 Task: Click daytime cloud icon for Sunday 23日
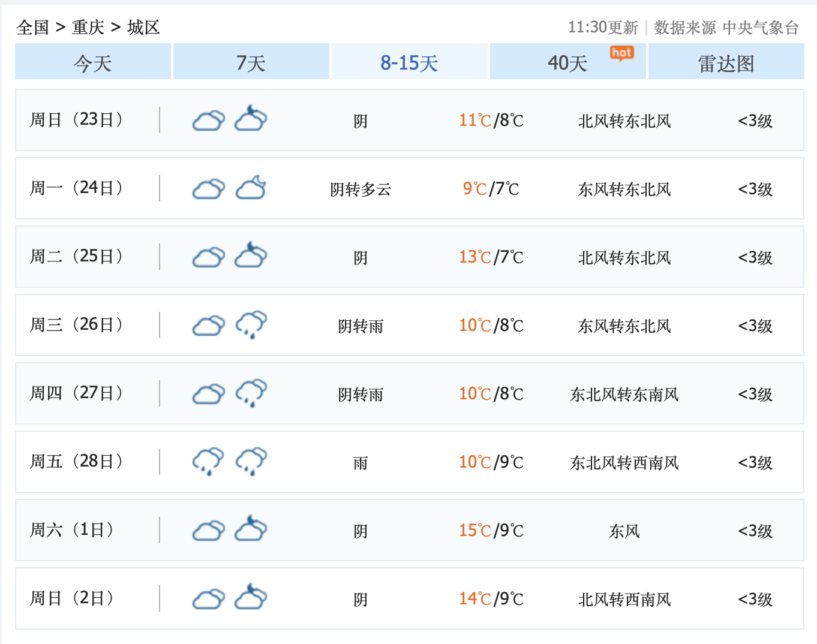(x=208, y=121)
